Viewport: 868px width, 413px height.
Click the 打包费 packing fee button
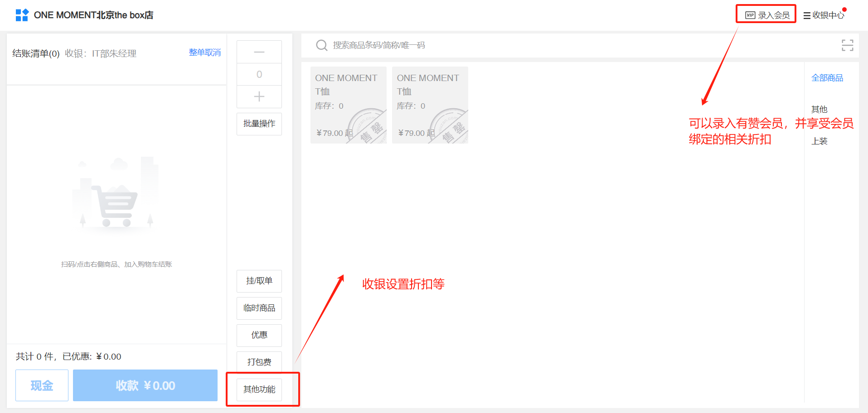pyautogui.click(x=259, y=362)
